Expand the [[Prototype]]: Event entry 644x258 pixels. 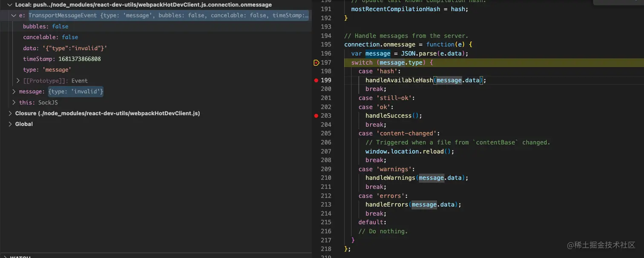18,81
